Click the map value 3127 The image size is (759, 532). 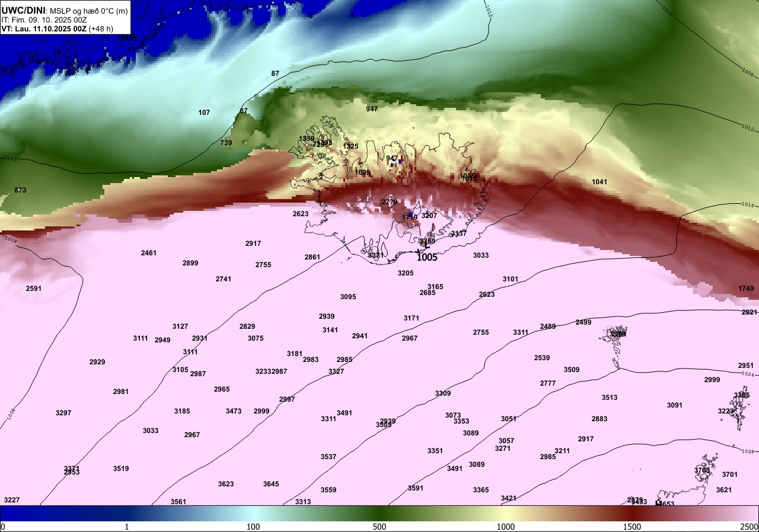180,326
